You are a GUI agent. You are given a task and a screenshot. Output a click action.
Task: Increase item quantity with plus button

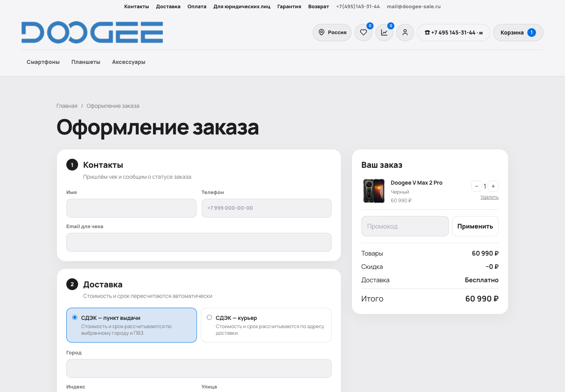pyautogui.click(x=493, y=186)
